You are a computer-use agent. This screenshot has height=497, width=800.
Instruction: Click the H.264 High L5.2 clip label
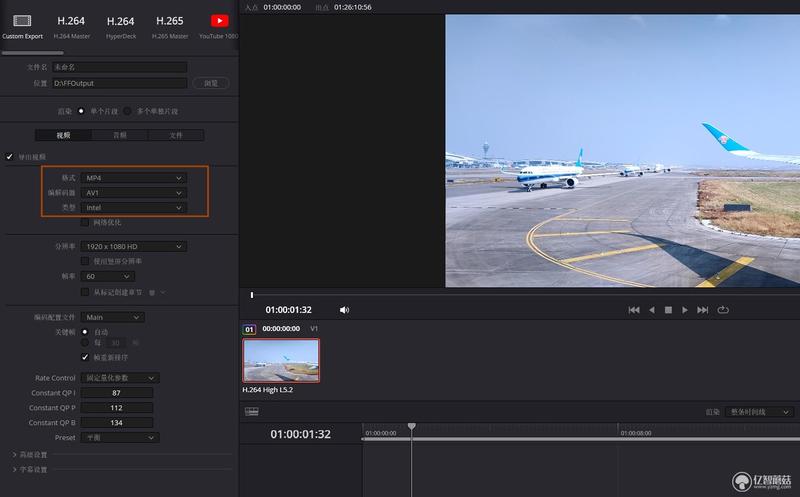(x=267, y=390)
